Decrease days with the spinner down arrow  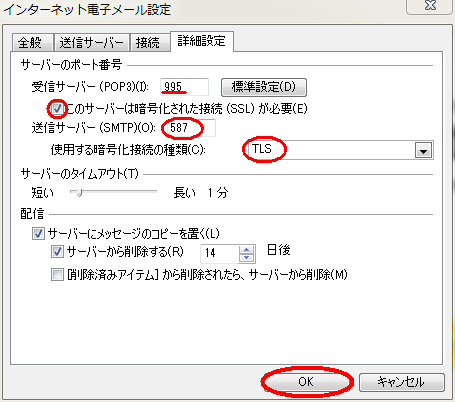[x=247, y=258]
